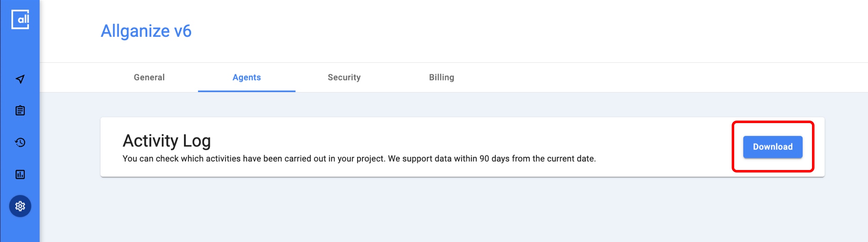Click the v6 text in the title

[183, 31]
